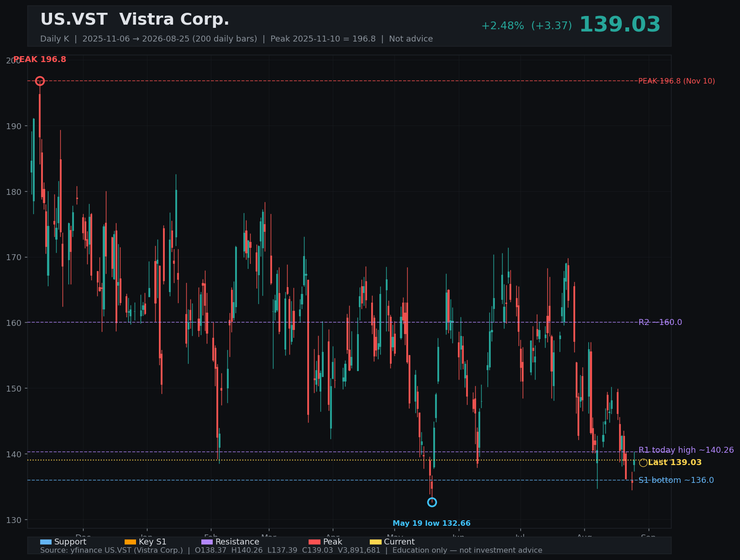Click the 140 y-axis tick label

[x=14, y=455]
